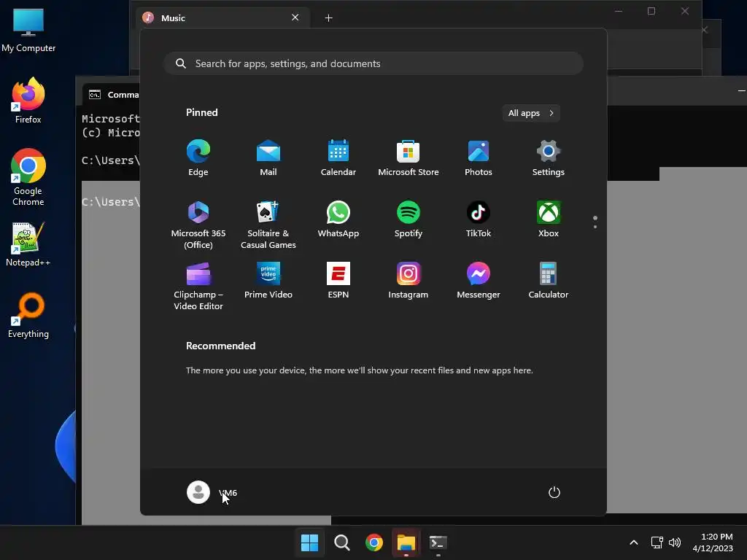Image resolution: width=747 pixels, height=560 pixels.
Task: Open the VM6 user account menu
Action: click(x=212, y=492)
